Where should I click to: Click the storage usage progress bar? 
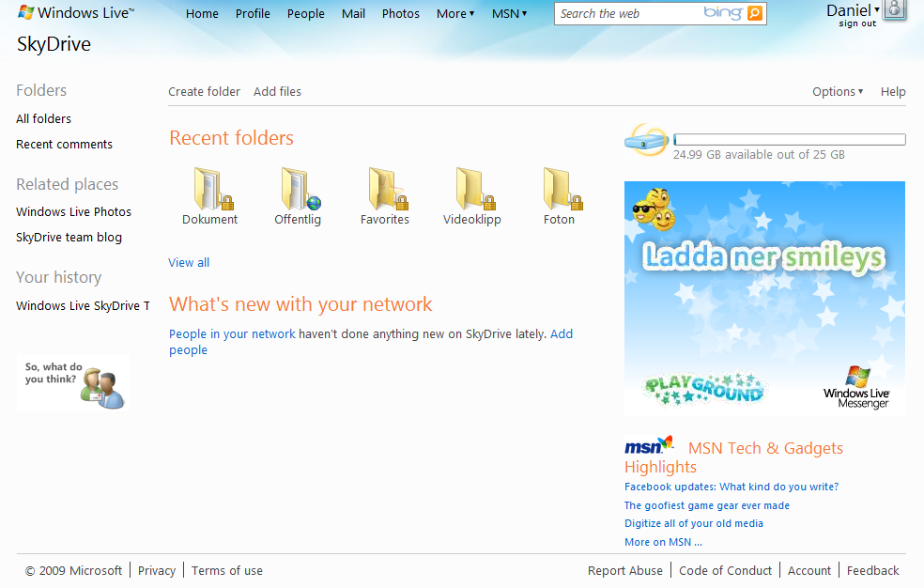[790, 140]
